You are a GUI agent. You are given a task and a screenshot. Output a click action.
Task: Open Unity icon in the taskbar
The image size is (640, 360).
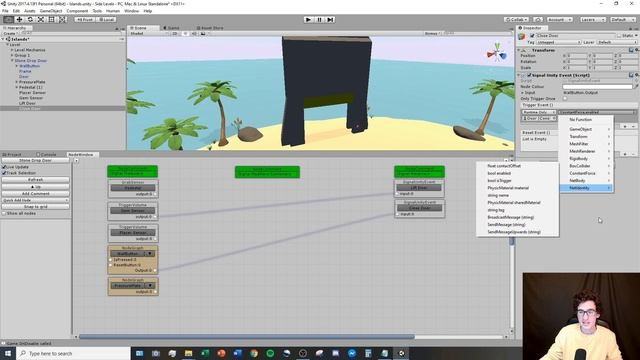point(401,353)
